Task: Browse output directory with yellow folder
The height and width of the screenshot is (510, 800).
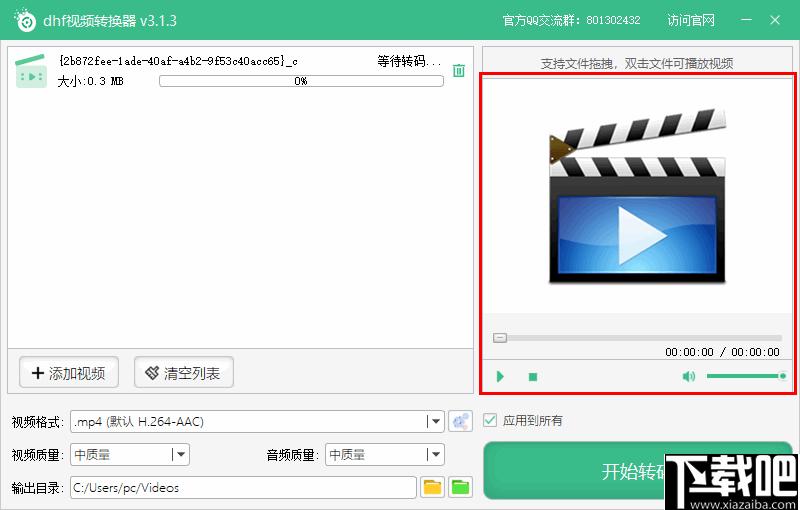Action: (432, 487)
